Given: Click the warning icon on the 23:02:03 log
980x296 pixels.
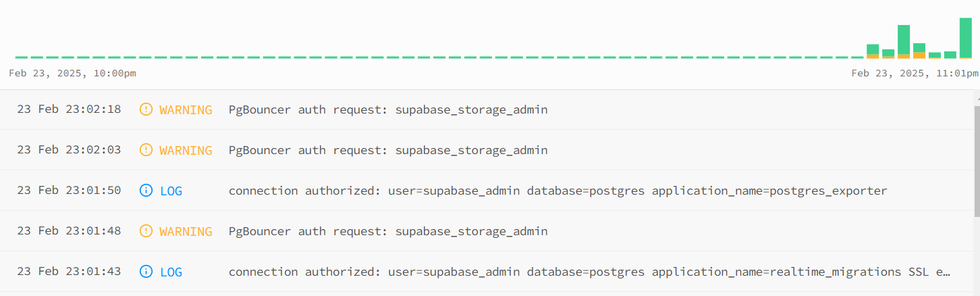Looking at the screenshot, I should tap(146, 150).
